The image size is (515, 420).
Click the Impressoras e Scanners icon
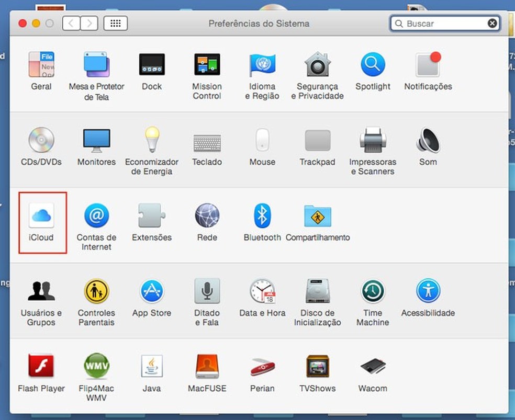click(x=373, y=141)
